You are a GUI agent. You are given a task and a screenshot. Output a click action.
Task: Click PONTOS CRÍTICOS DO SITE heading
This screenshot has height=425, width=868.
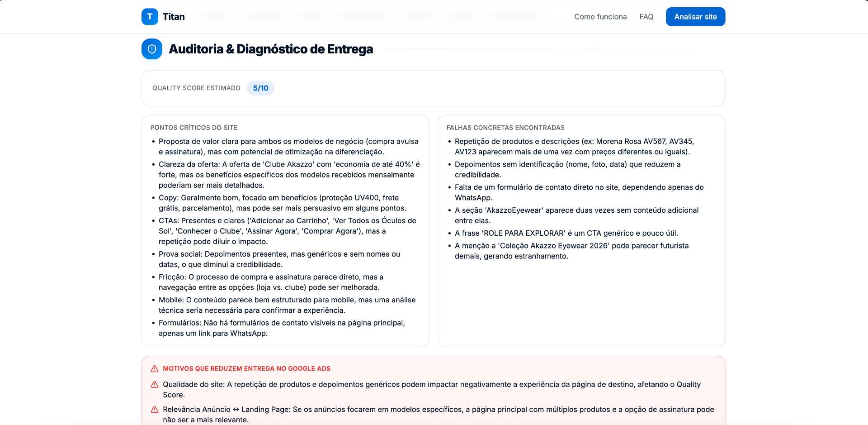tap(194, 128)
